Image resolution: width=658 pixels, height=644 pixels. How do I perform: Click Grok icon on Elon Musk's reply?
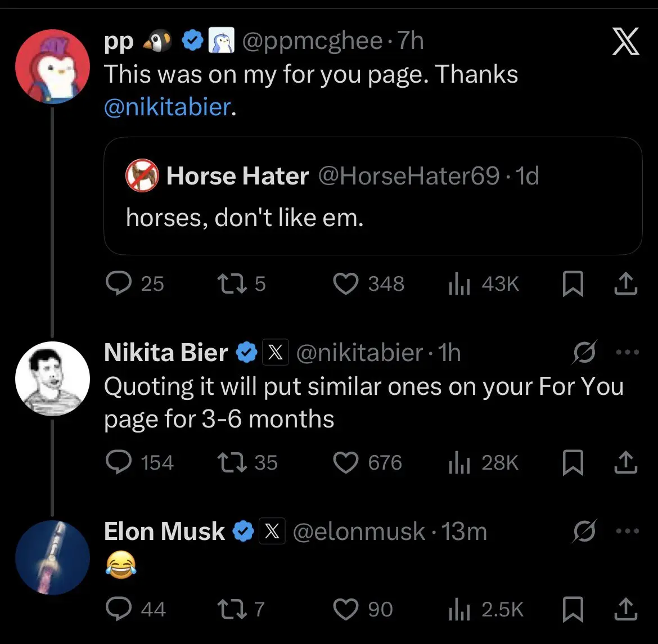584,531
